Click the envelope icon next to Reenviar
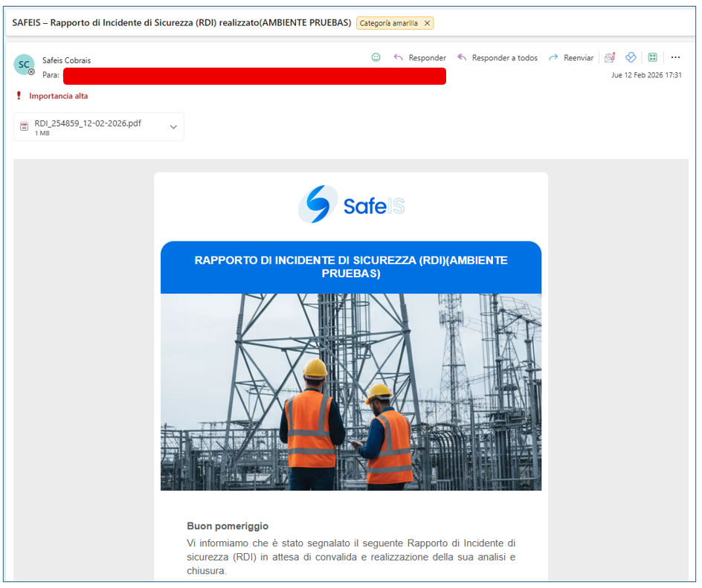Viewport: 702px width, 588px height. coord(610,57)
